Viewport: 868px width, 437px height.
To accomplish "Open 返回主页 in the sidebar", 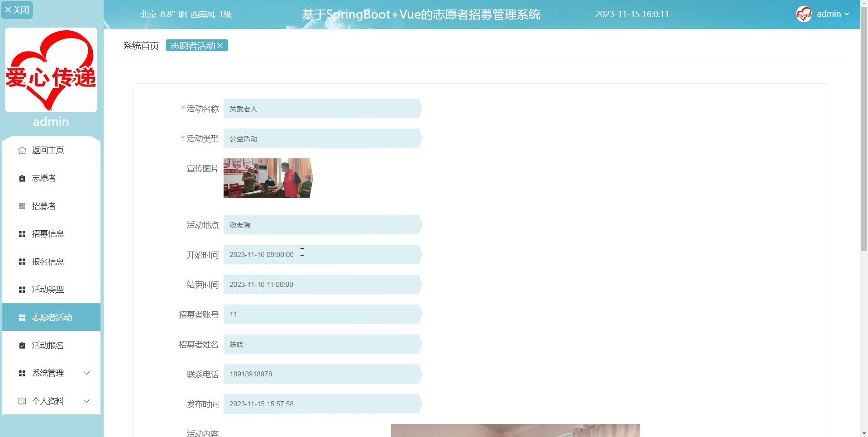I will [51, 150].
